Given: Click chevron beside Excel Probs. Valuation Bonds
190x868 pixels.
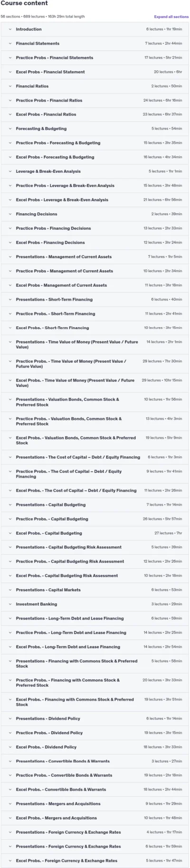Looking at the screenshot, I should pos(10,438).
